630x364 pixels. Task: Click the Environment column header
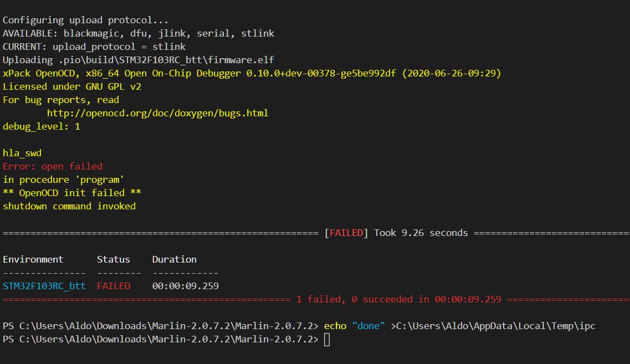33,259
